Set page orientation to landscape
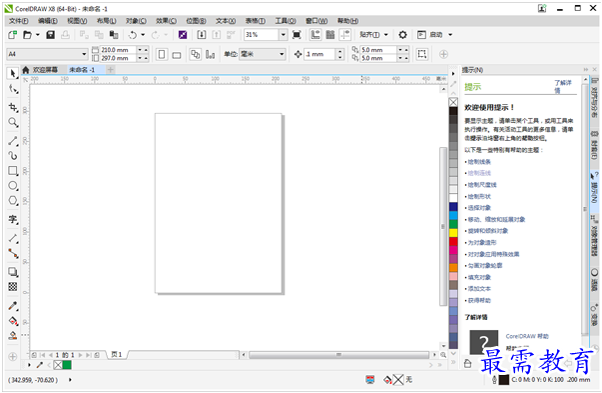This screenshot has height=393, width=602. coord(177,55)
